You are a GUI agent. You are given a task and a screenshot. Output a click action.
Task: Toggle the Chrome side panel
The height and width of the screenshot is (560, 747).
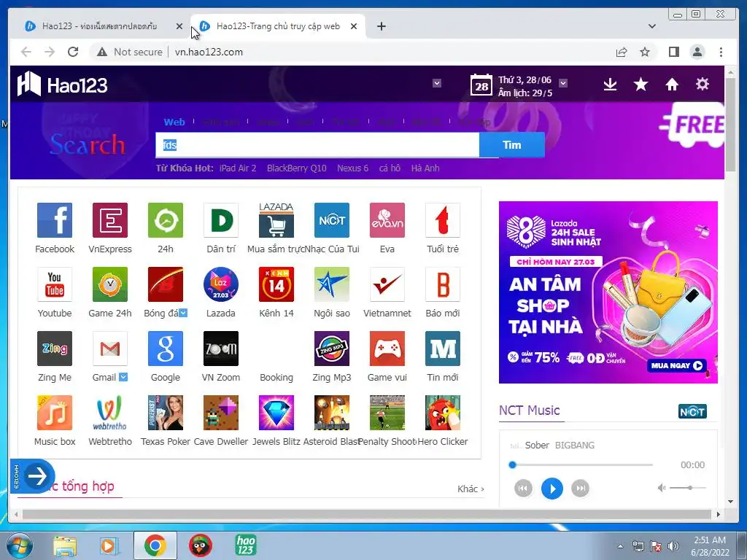[673, 52]
